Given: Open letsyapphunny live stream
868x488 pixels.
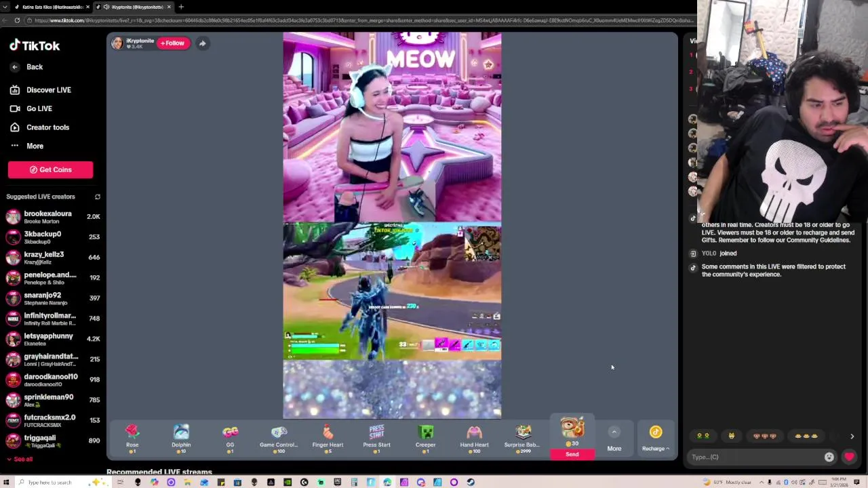Looking at the screenshot, I should click(x=53, y=339).
